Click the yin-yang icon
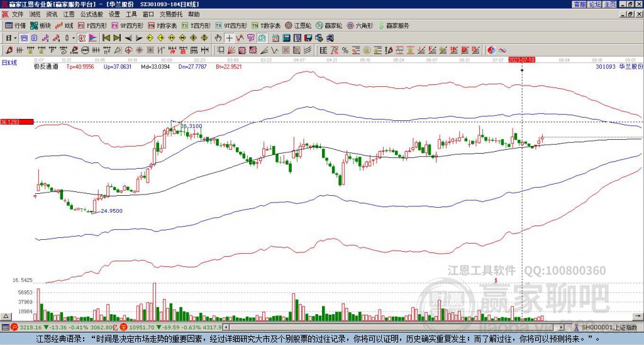Image resolution: width=644 pixels, height=345 pixels. (x=491, y=50)
